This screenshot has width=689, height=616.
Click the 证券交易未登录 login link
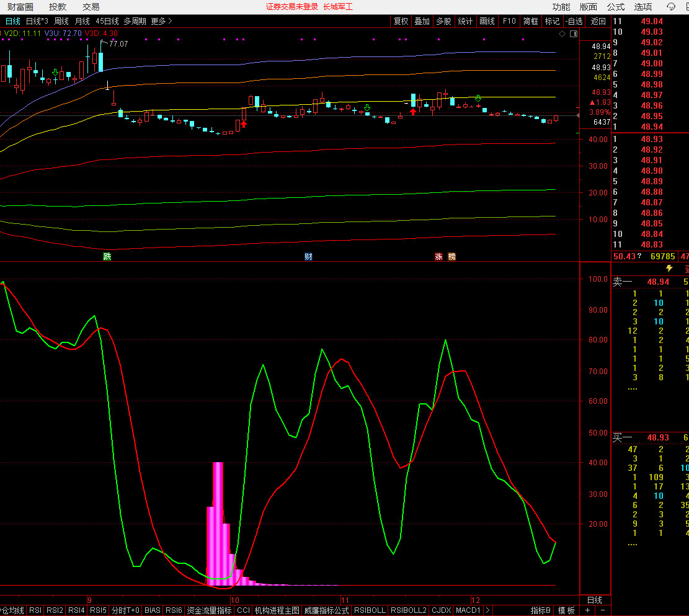pyautogui.click(x=291, y=7)
